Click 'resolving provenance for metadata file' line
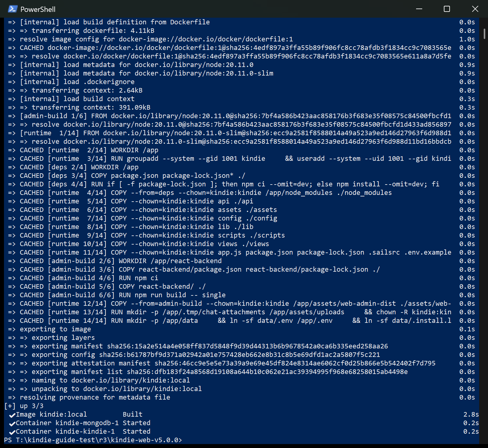488x448 pixels. 95,397
